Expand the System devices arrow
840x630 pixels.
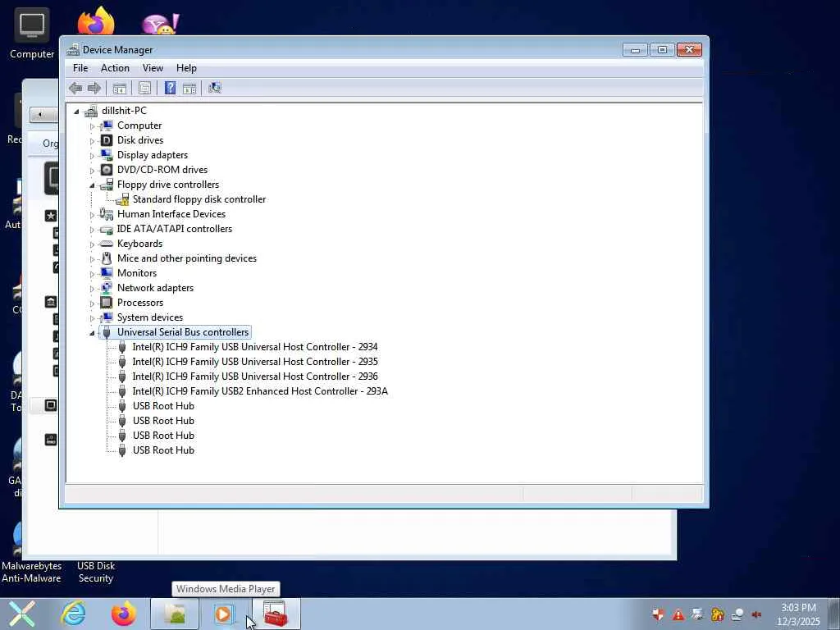tap(92, 318)
